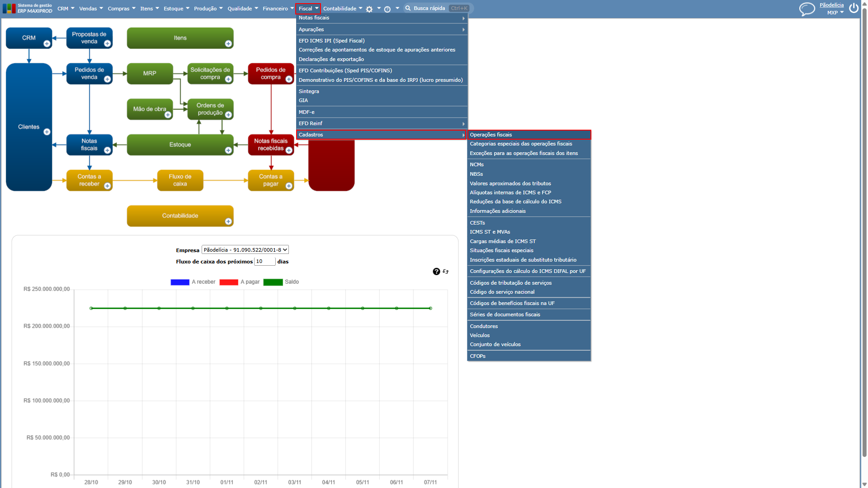Open the Fluxo de caixa block

[x=180, y=180]
